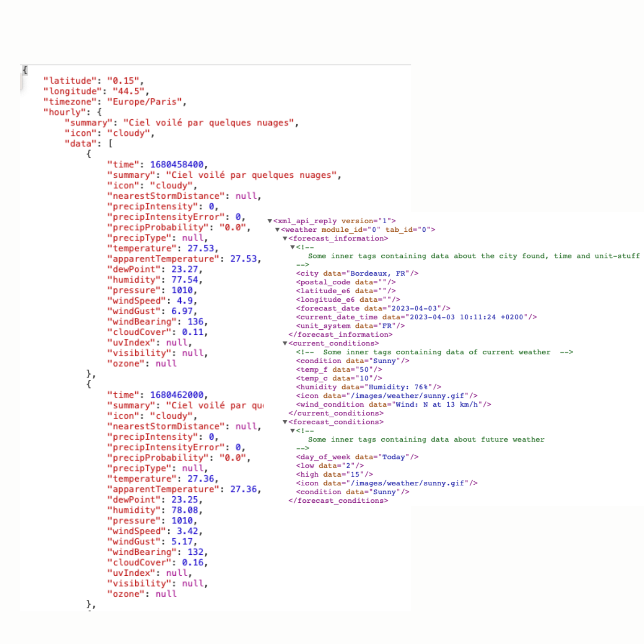Select the "cloudCover": 0.11 line
Image resolution: width=644 pixels, height=644 pixels.
(158, 332)
